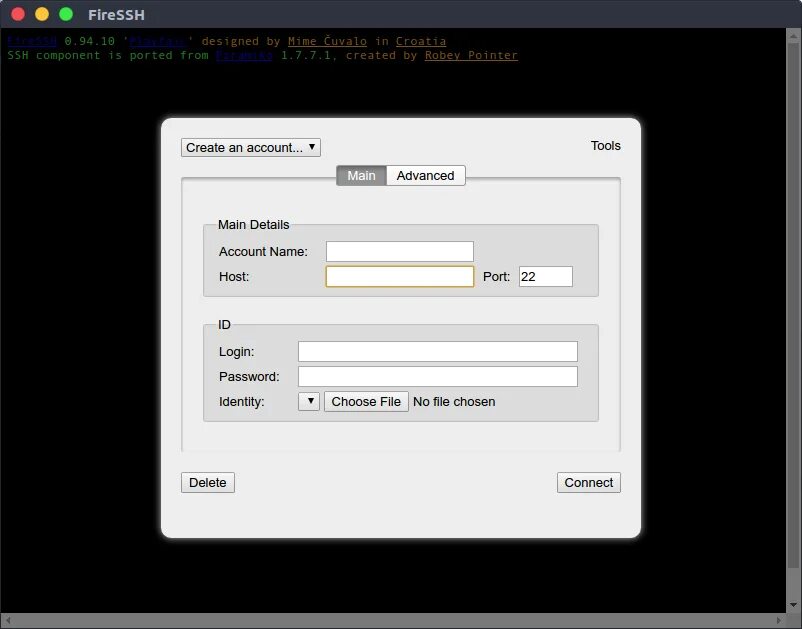Minimize the window using yellow button
This screenshot has width=802, height=629.
pyautogui.click(x=42, y=14)
